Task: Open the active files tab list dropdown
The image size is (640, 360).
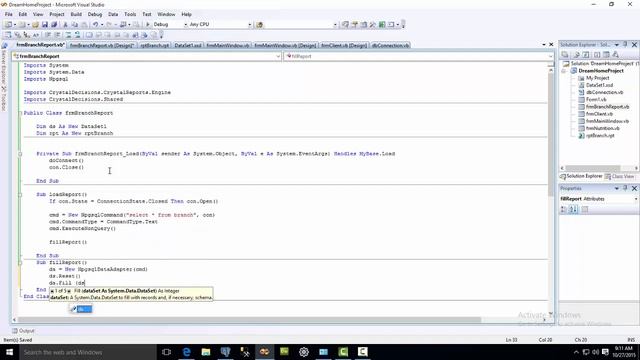Action: tap(544, 44)
